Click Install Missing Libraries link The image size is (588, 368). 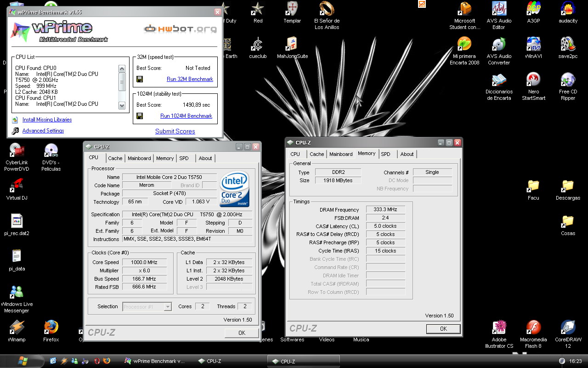click(x=47, y=120)
